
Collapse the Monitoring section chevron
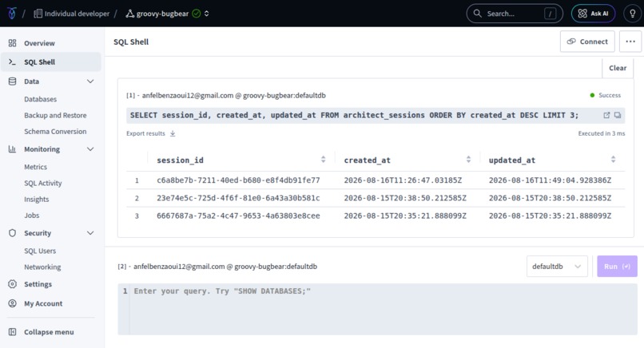click(90, 149)
